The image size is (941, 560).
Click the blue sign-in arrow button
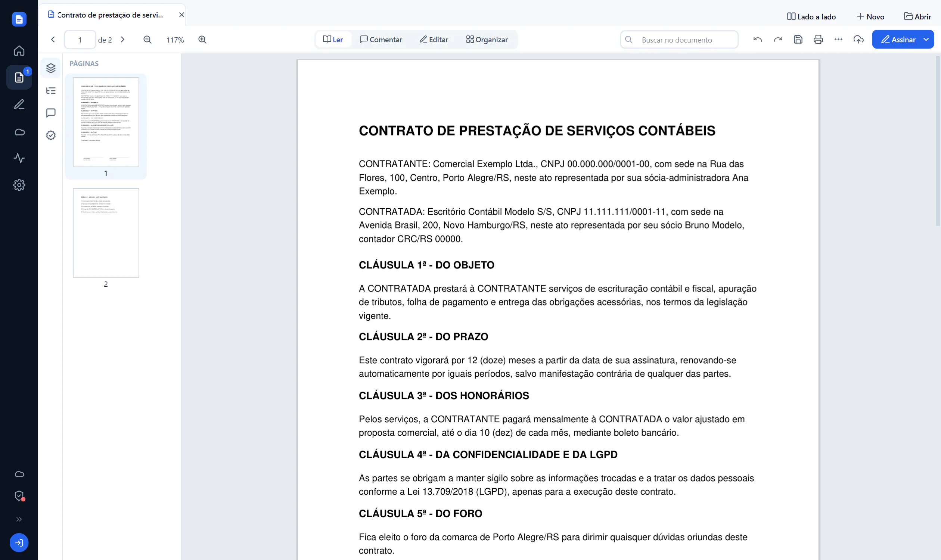pos(19,543)
